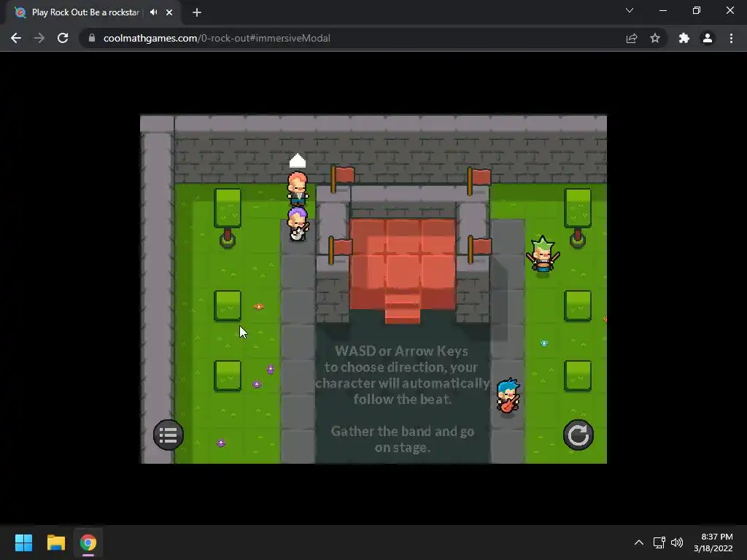The image size is (747, 560).
Task: Click the blue-haired guitarist character
Action: 508,396
